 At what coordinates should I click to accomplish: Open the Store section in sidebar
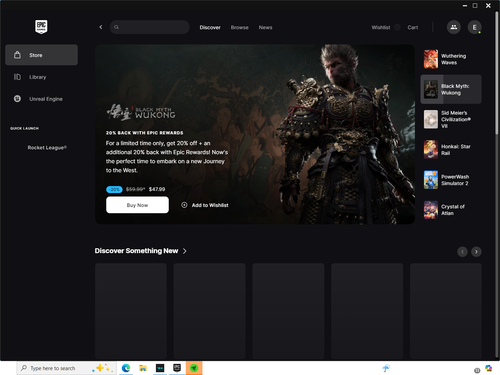pos(41,55)
